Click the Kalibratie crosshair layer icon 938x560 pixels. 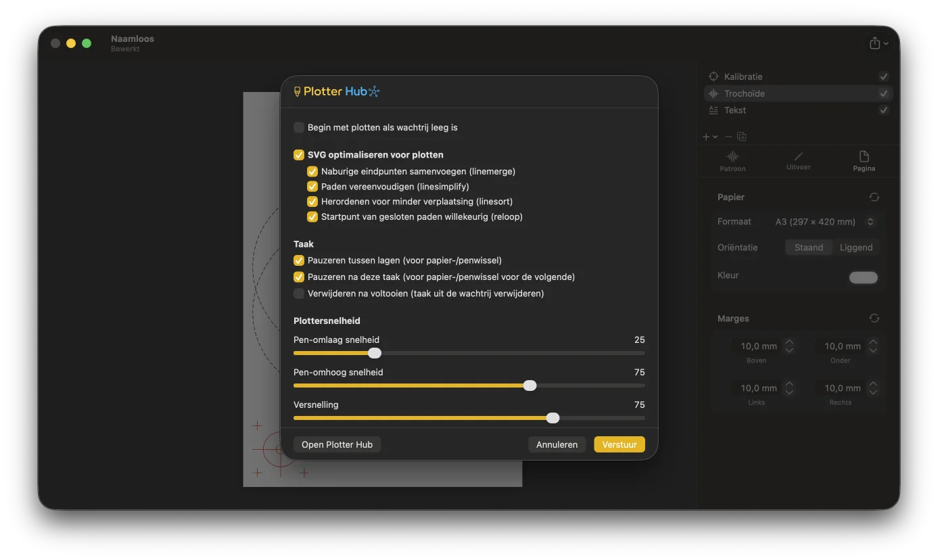tap(713, 76)
